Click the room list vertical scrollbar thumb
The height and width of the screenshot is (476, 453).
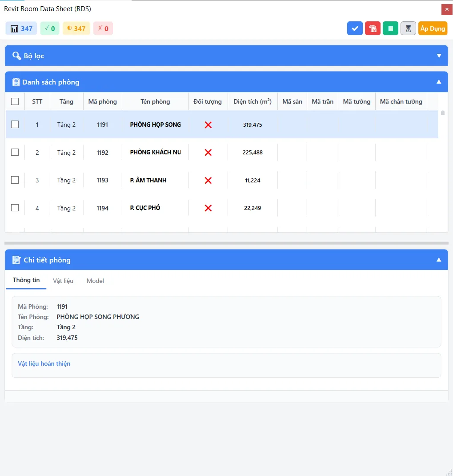click(x=443, y=113)
